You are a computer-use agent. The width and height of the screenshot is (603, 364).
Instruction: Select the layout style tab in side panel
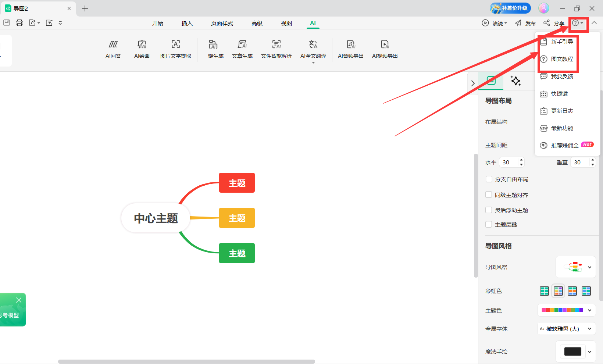[x=491, y=81]
